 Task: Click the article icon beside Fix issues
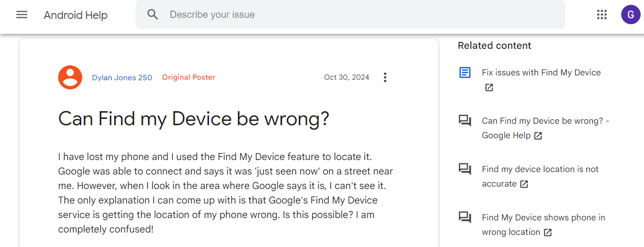point(465,73)
